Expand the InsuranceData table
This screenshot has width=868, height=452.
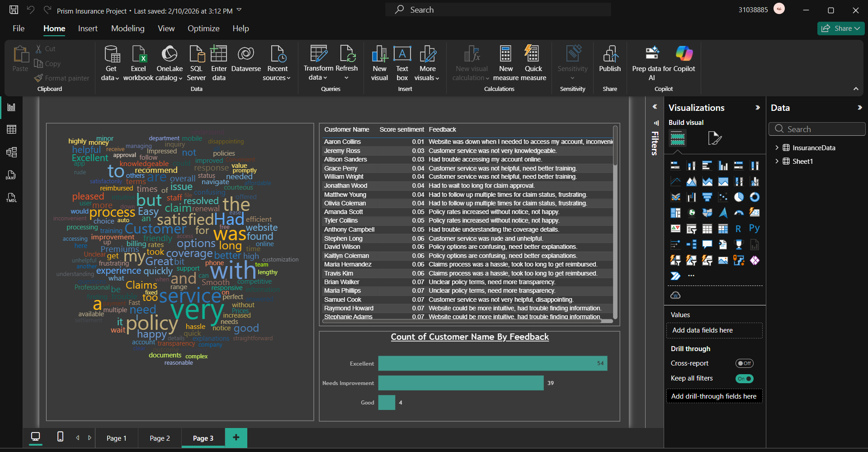coord(777,148)
